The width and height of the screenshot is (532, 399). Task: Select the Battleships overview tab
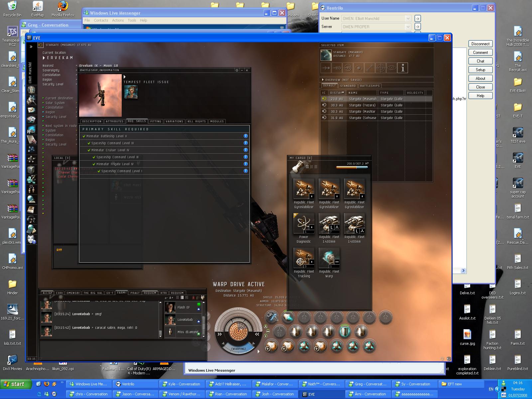click(370, 86)
